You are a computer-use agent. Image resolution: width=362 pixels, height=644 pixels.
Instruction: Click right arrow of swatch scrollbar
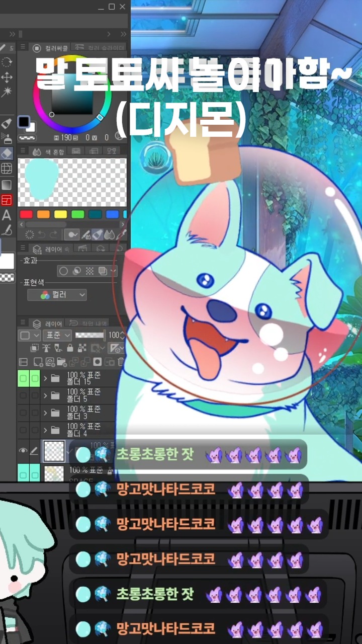pos(123,224)
